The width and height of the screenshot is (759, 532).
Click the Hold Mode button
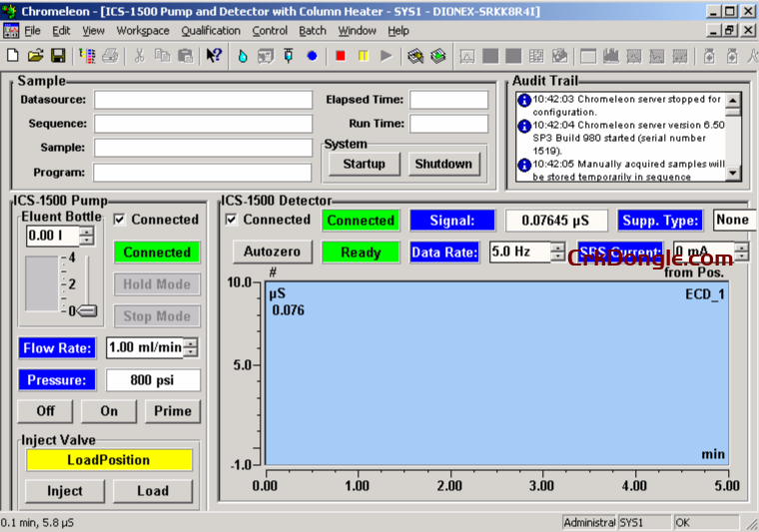(x=157, y=284)
